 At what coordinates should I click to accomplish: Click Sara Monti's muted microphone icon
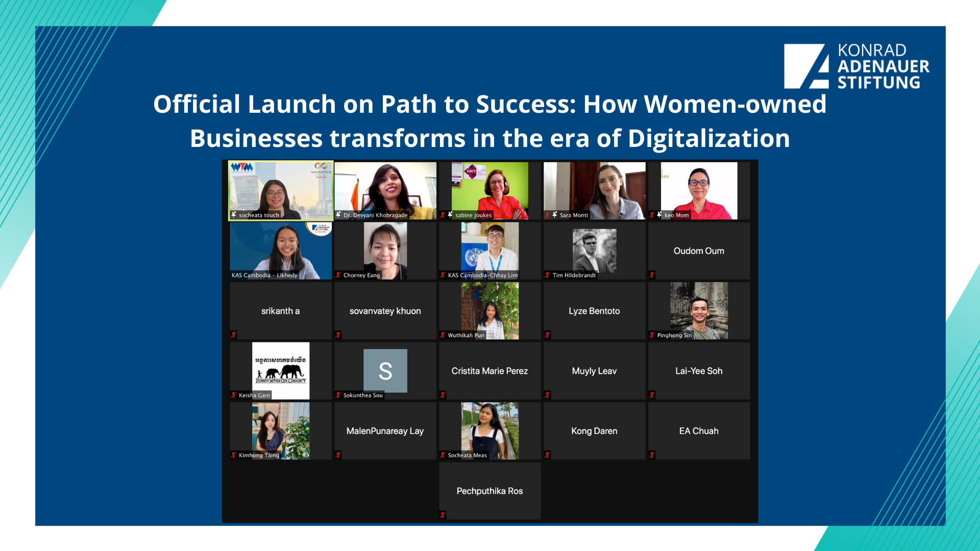(x=547, y=215)
